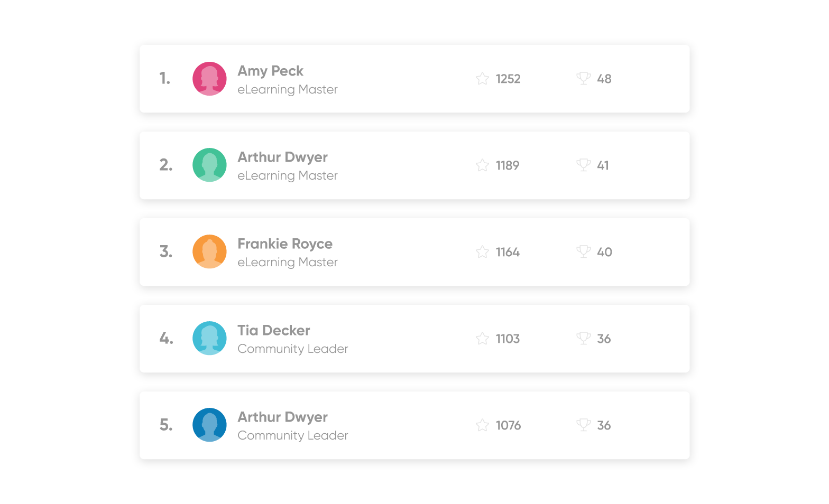
Task: Click the rank number 1.
Action: click(x=165, y=79)
